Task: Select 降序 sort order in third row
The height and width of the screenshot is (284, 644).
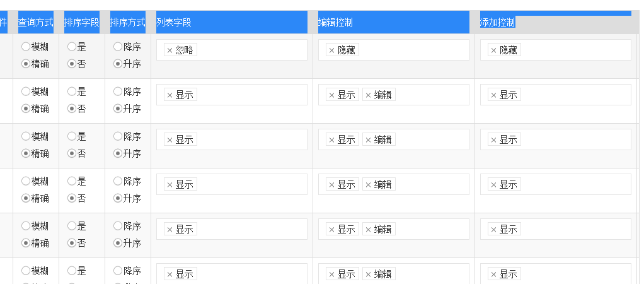Action: [118, 136]
